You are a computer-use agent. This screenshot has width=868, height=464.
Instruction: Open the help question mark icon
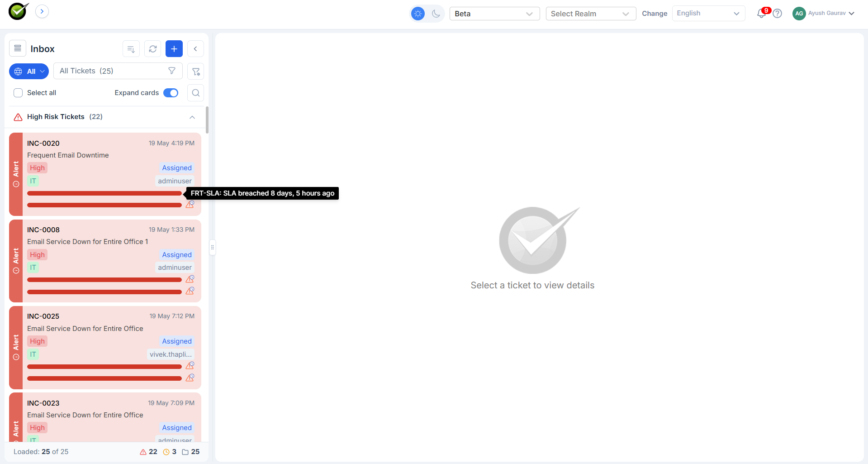coord(778,14)
